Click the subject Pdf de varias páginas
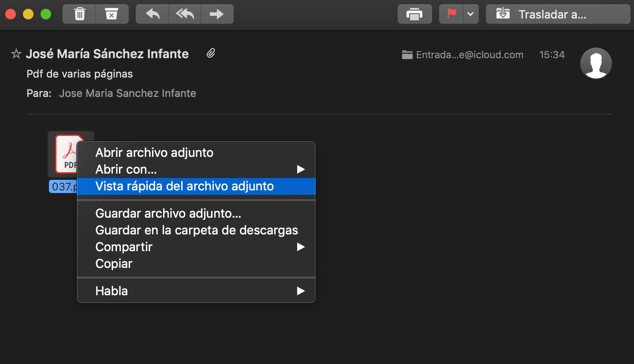Viewport: 634px width, 364px height. 80,74
